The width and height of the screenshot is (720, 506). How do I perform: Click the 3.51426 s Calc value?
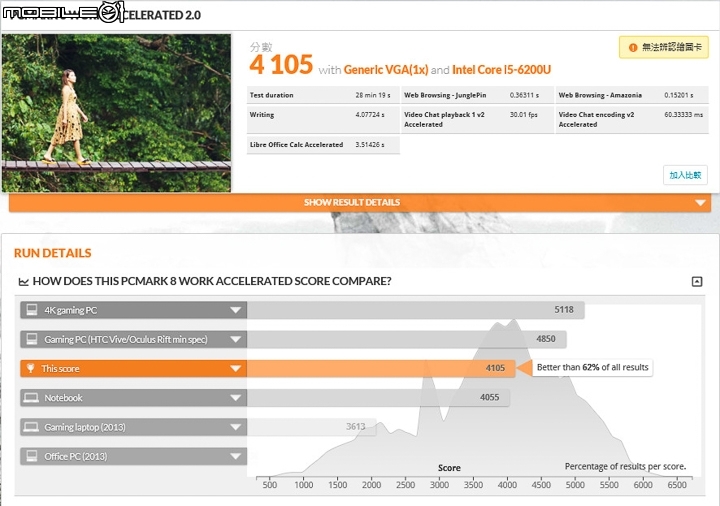pyautogui.click(x=370, y=145)
